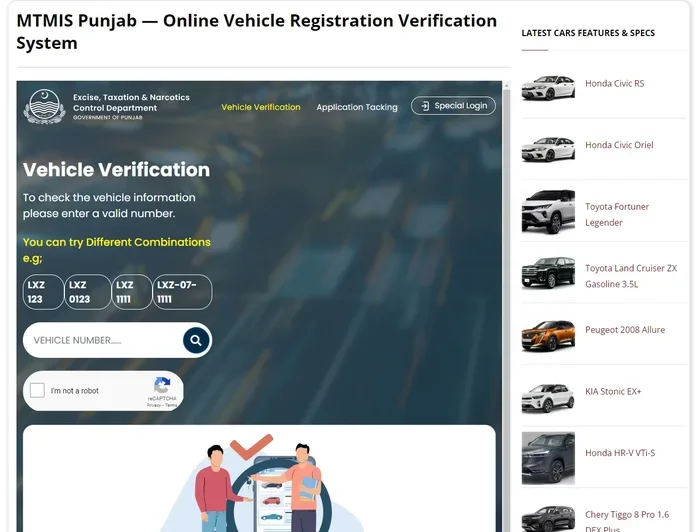The height and width of the screenshot is (532, 700).
Task: Click the Toyota Land Cruiser ZX thumbnail
Action: coord(548,272)
